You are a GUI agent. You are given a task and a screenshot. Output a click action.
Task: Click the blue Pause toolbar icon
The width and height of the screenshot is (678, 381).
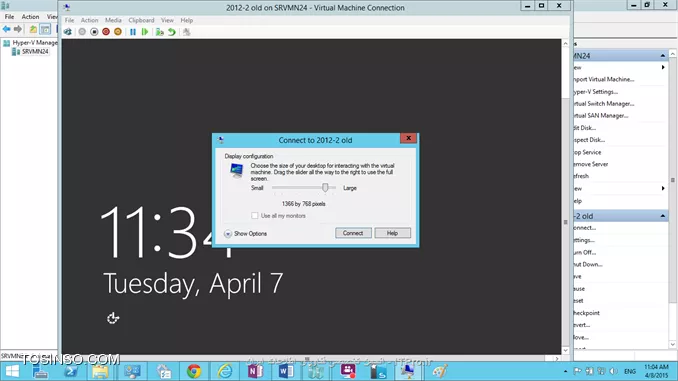(x=133, y=32)
